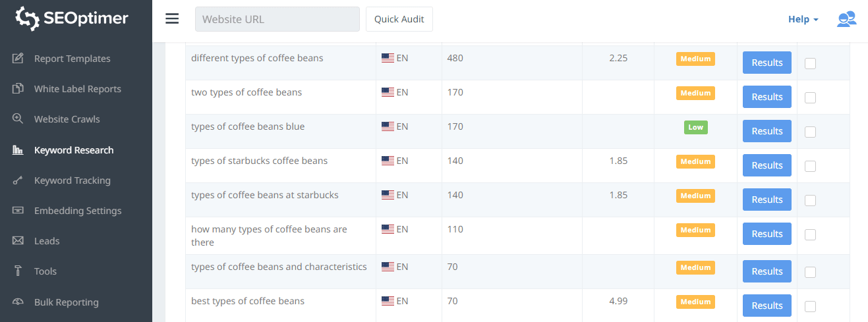
Task: Go to the SEOptimer logo home
Action: click(72, 19)
